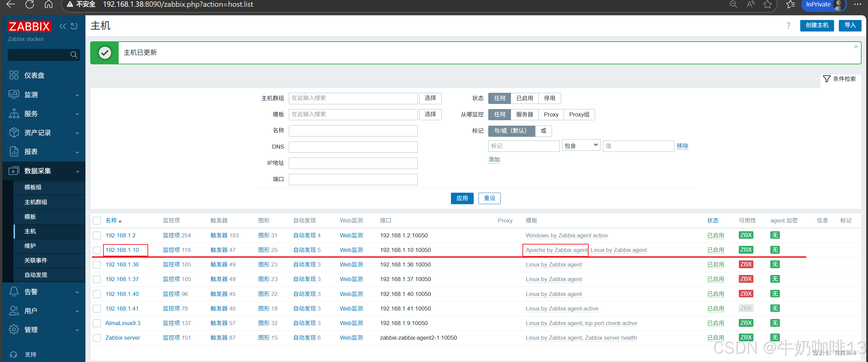868x362 pixels.
Task: Expand the 监测 menu chevron
Action: (77, 95)
